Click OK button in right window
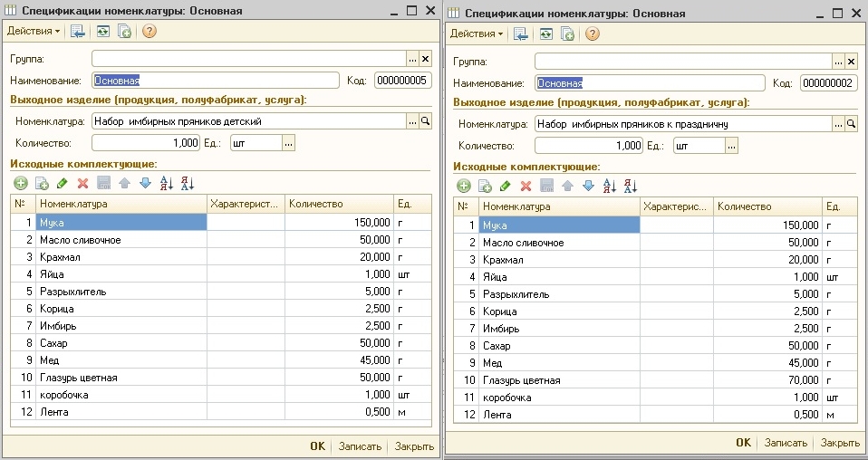Image resolution: width=868 pixels, height=460 pixels. click(744, 442)
